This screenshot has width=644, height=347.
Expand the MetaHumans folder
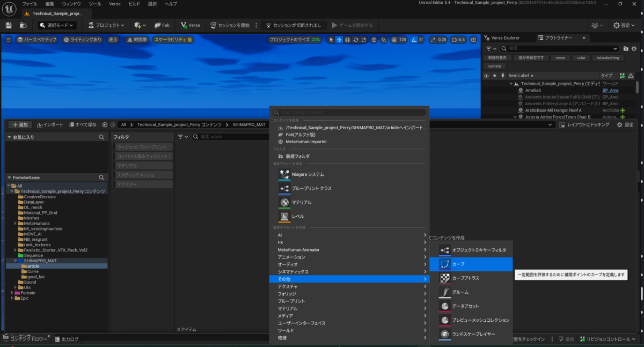click(x=16, y=223)
